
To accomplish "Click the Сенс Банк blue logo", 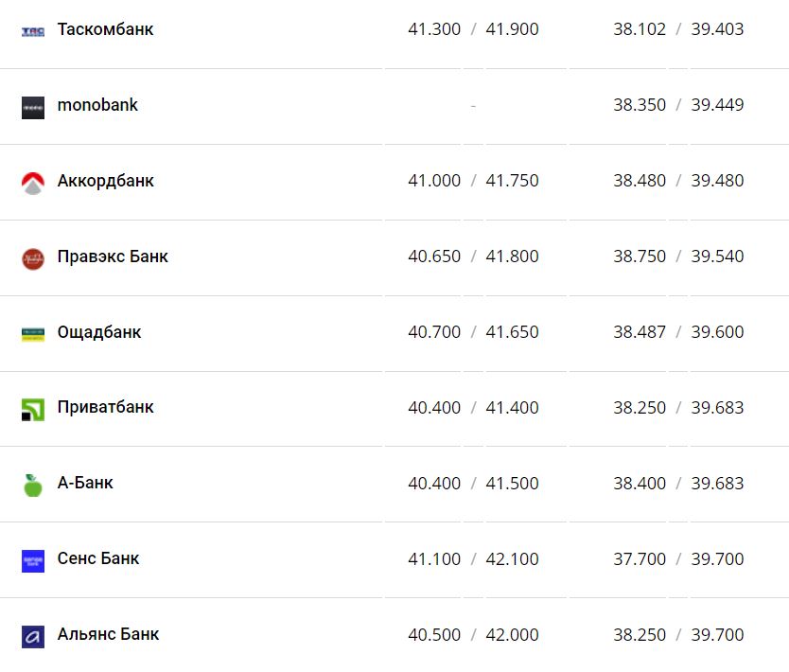I will 33,560.
